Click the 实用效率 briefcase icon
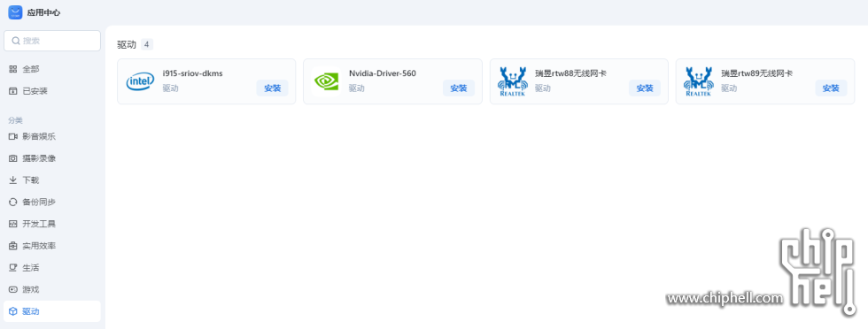 [13, 246]
